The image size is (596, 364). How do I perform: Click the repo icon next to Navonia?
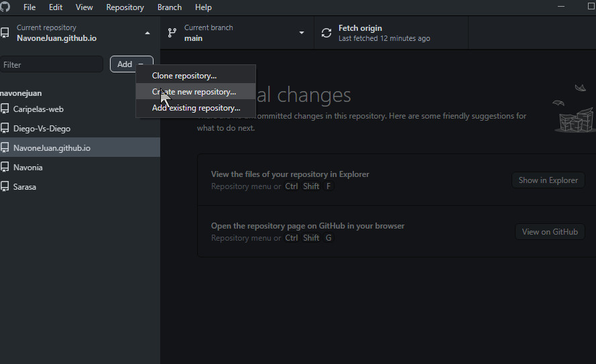[x=5, y=167]
